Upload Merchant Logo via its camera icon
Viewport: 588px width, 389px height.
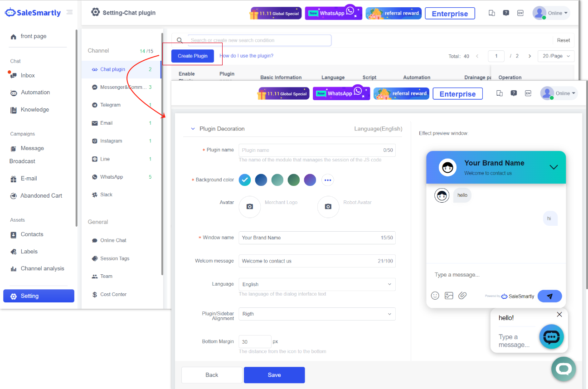coord(250,207)
